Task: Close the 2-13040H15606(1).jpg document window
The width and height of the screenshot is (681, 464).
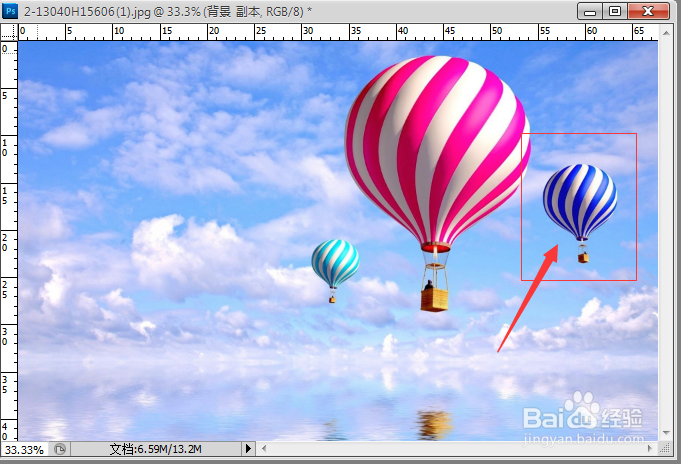Action: click(x=648, y=11)
